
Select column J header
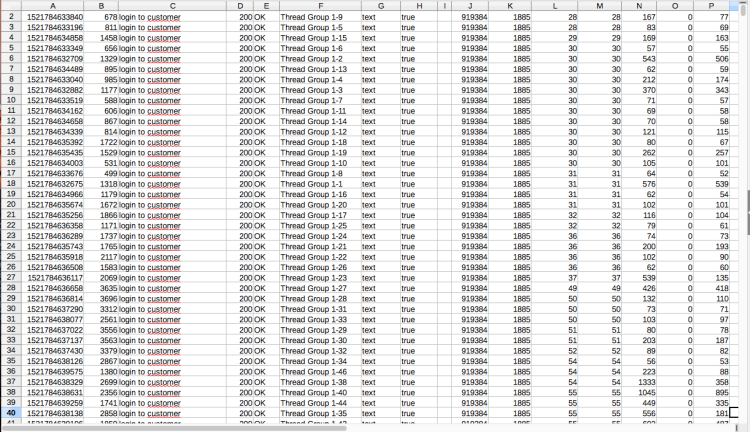coord(471,6)
